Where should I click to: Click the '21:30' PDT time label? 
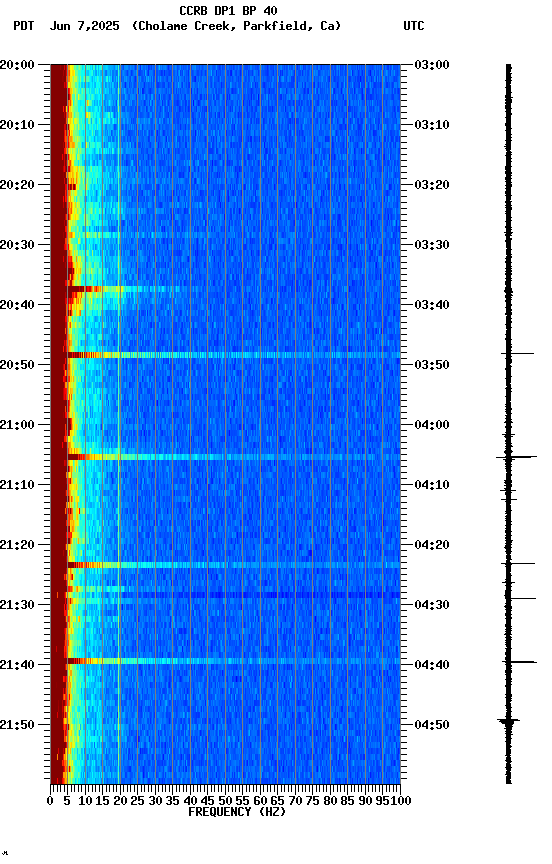(x=17, y=605)
